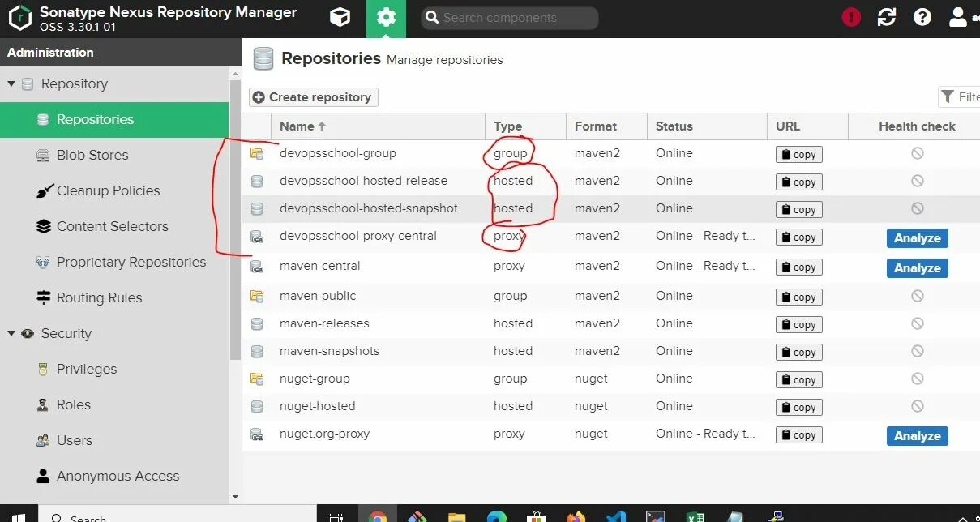Image resolution: width=980 pixels, height=522 pixels.
Task: Open the Browse cube icon in header
Action: (x=340, y=17)
